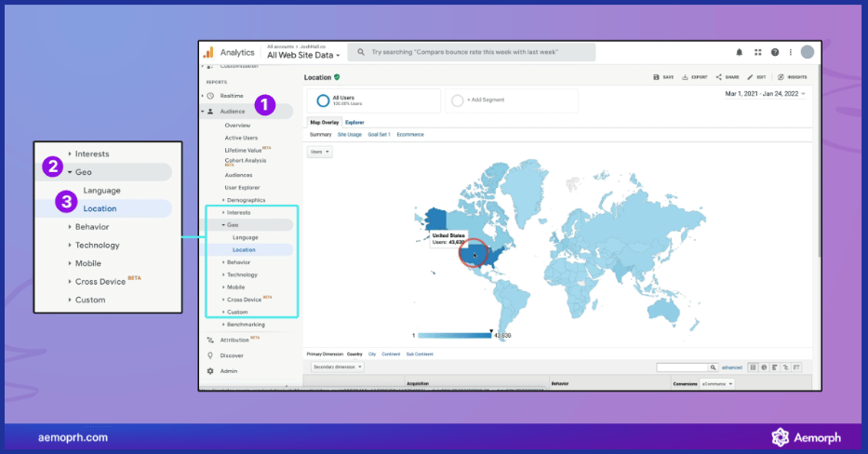Select the Comparison view icon
Image resolution: width=868 pixels, height=454 pixels.
785,367
